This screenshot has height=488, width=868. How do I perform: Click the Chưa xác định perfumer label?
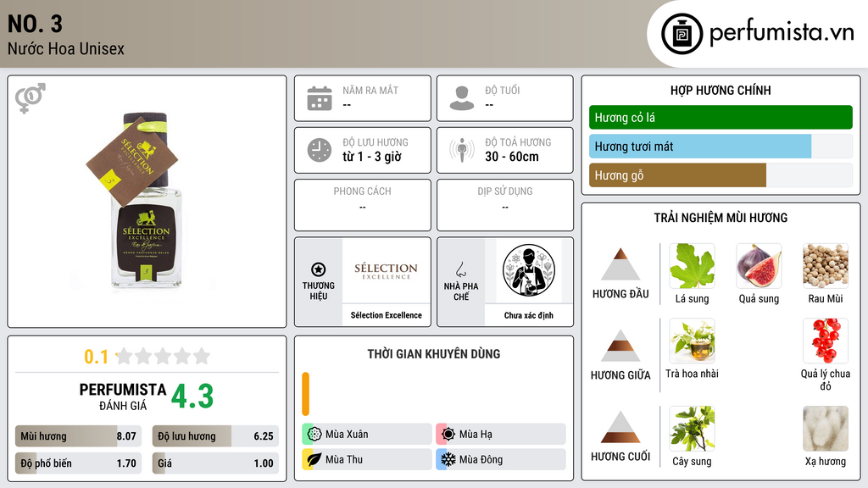[529, 315]
